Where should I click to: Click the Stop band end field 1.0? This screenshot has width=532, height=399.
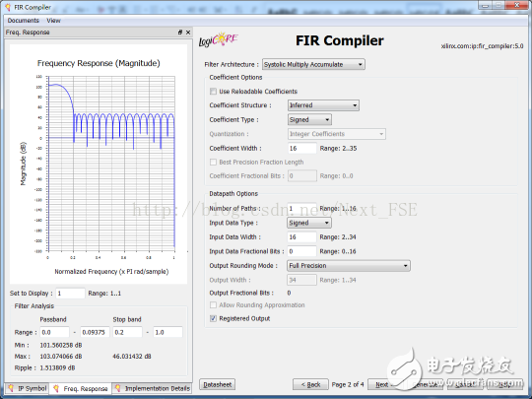point(167,332)
